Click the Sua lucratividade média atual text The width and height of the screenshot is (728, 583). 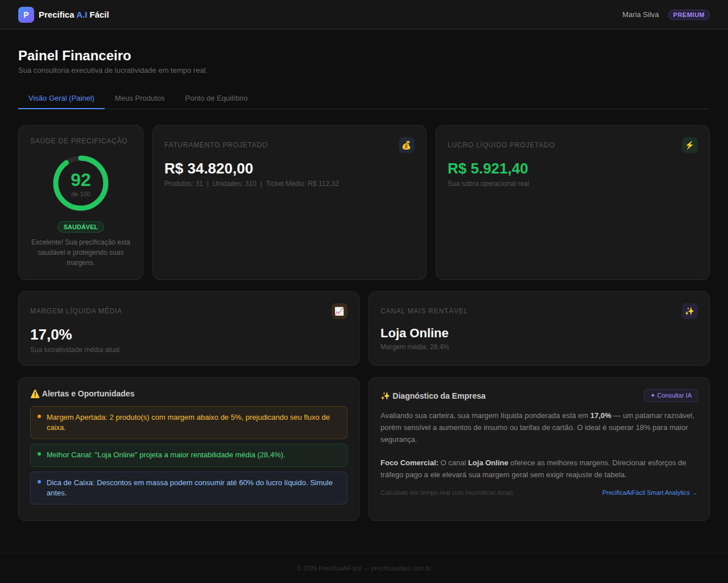(x=75, y=350)
